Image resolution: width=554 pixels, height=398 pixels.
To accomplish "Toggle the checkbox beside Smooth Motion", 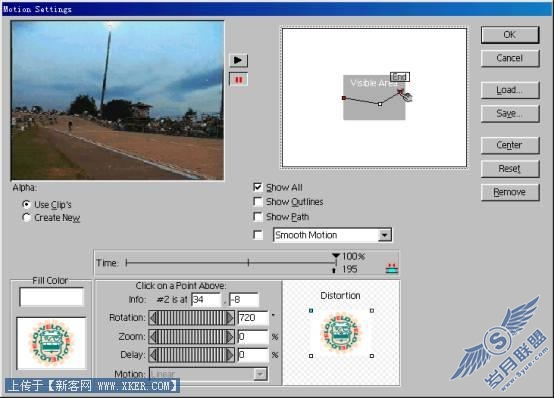I will (258, 235).
